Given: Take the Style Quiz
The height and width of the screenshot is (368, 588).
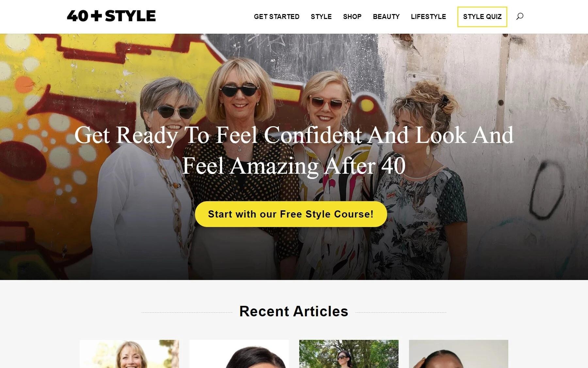Looking at the screenshot, I should pyautogui.click(x=482, y=17).
